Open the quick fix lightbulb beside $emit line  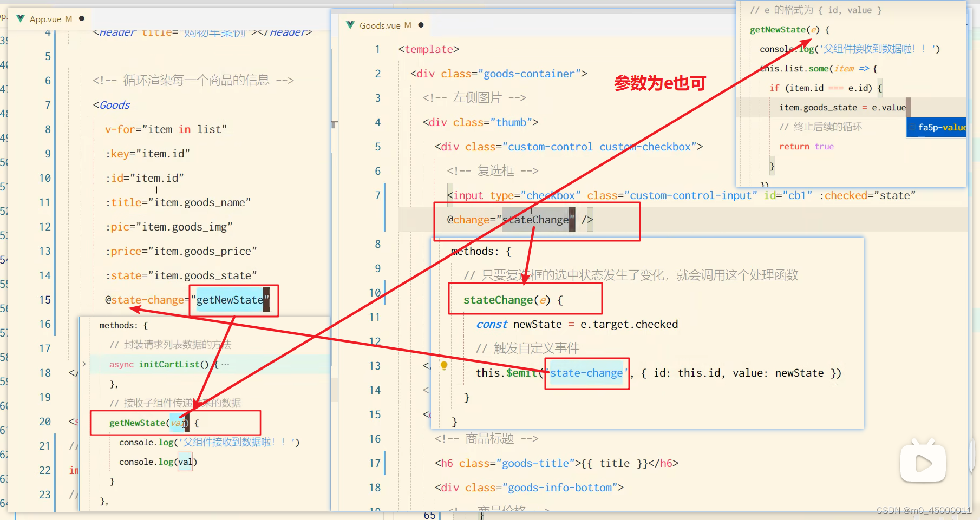[x=444, y=366]
